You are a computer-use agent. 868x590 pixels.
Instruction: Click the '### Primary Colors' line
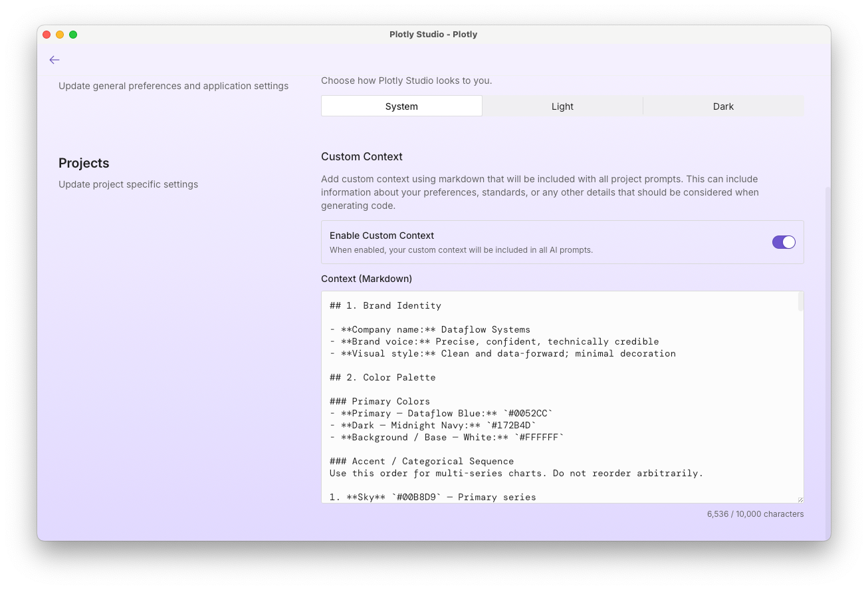coord(380,402)
